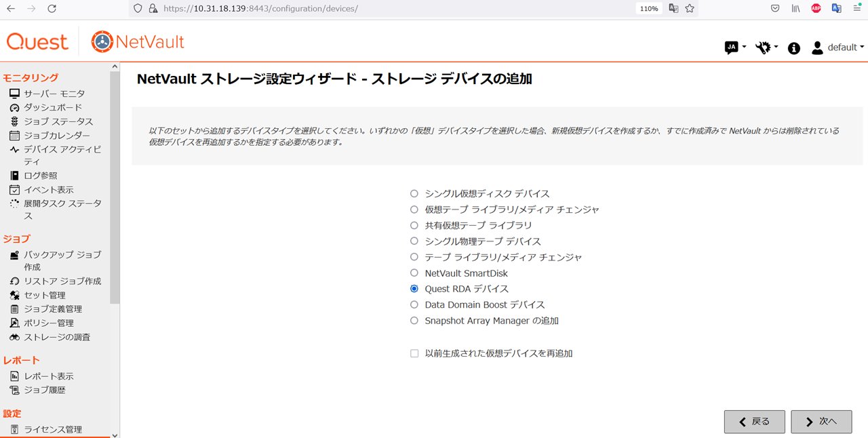This screenshot has height=438, width=868.
Task: Click the policy management icon
Action: (x=14, y=323)
